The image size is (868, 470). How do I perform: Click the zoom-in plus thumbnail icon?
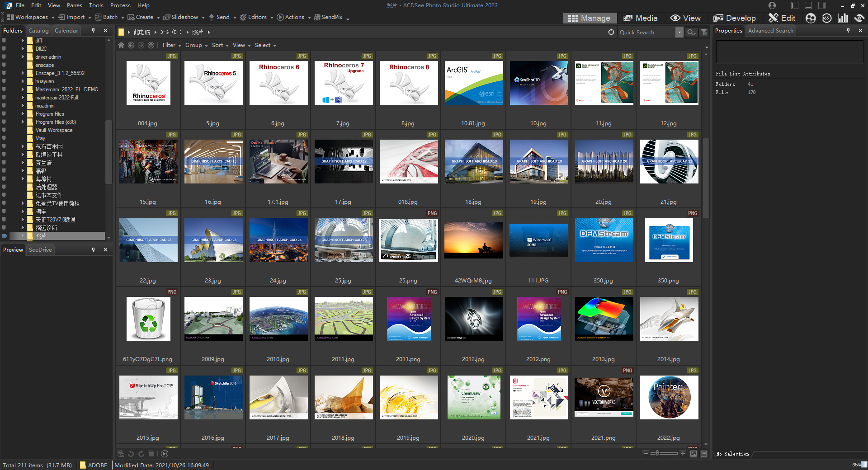pyautogui.click(x=683, y=453)
